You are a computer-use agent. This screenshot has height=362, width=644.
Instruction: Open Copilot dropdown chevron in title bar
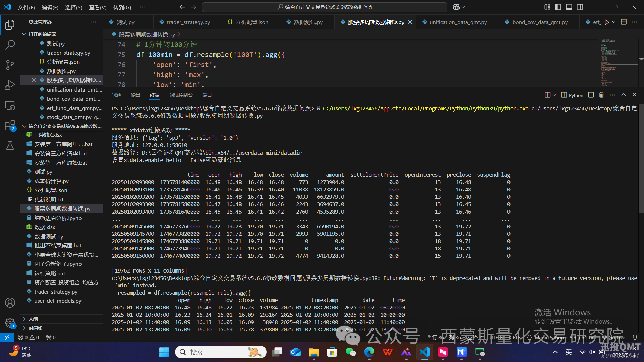463,7
